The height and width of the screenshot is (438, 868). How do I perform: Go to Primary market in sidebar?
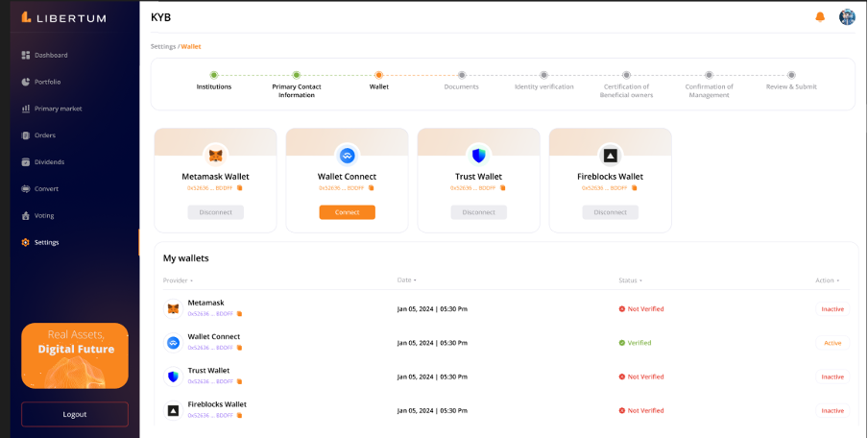coord(58,109)
